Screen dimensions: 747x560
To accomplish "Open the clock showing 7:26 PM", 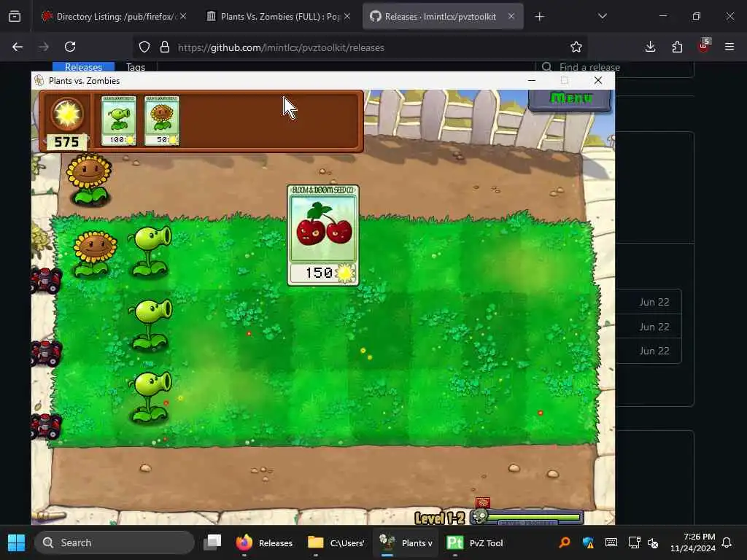I will tap(693, 542).
